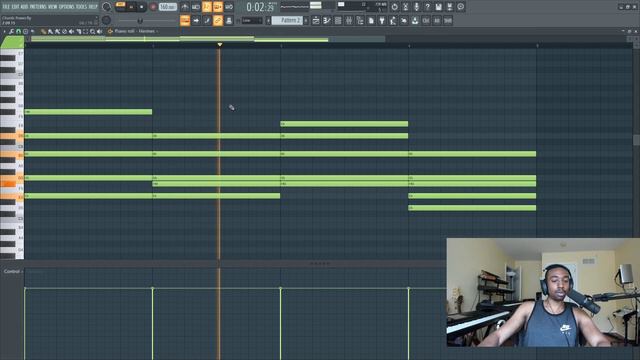The image size is (640, 360).
Task: Select the draw pencil tool
Action: [43, 31]
